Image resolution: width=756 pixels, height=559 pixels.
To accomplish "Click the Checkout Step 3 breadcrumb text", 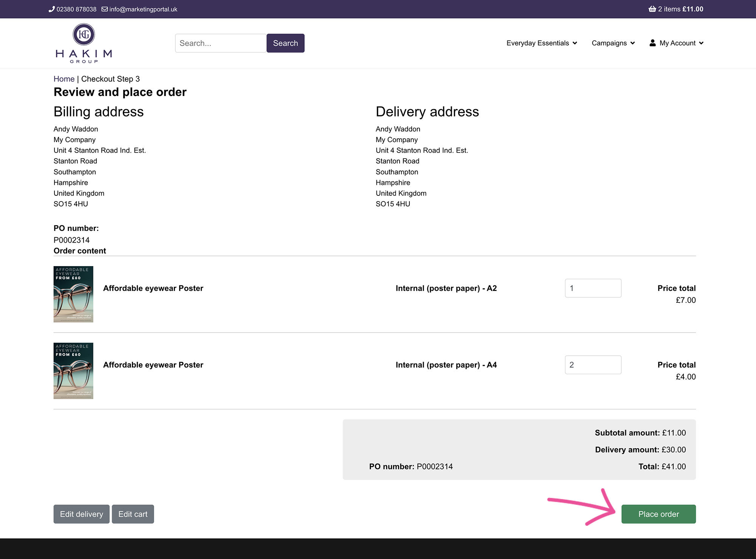I will point(110,79).
